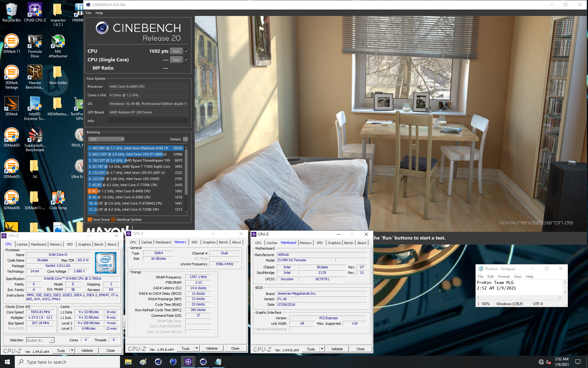The height and width of the screenshot is (368, 588).
Task: Open the Cinebench File menu
Action: point(89,13)
